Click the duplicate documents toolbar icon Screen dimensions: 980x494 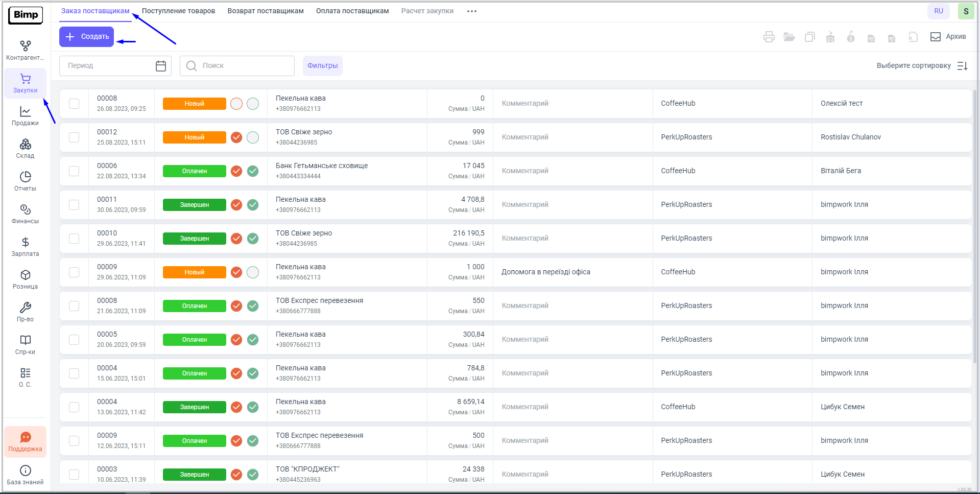pyautogui.click(x=809, y=37)
